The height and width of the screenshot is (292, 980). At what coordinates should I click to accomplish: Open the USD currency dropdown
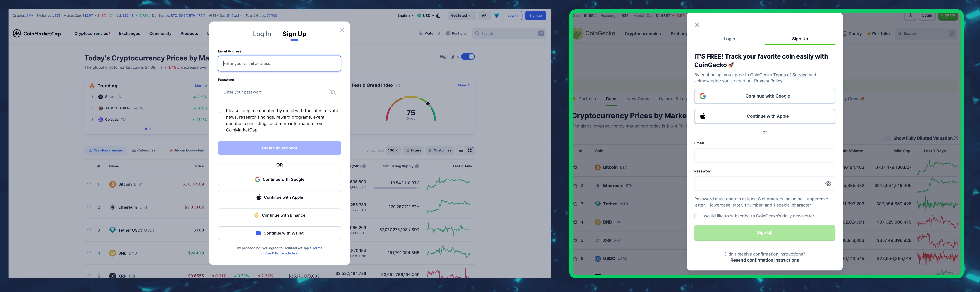coord(425,16)
